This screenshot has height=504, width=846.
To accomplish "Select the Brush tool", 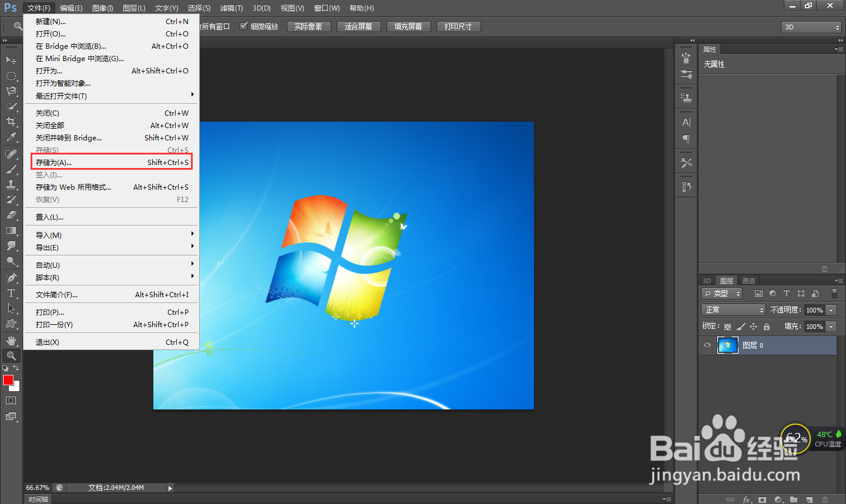I will 11,169.
